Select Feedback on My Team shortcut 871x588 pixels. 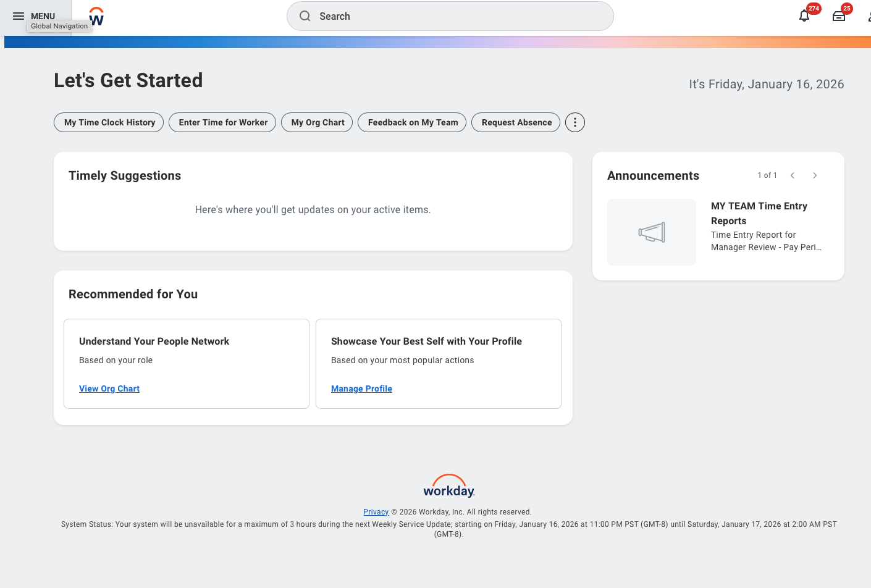point(413,122)
